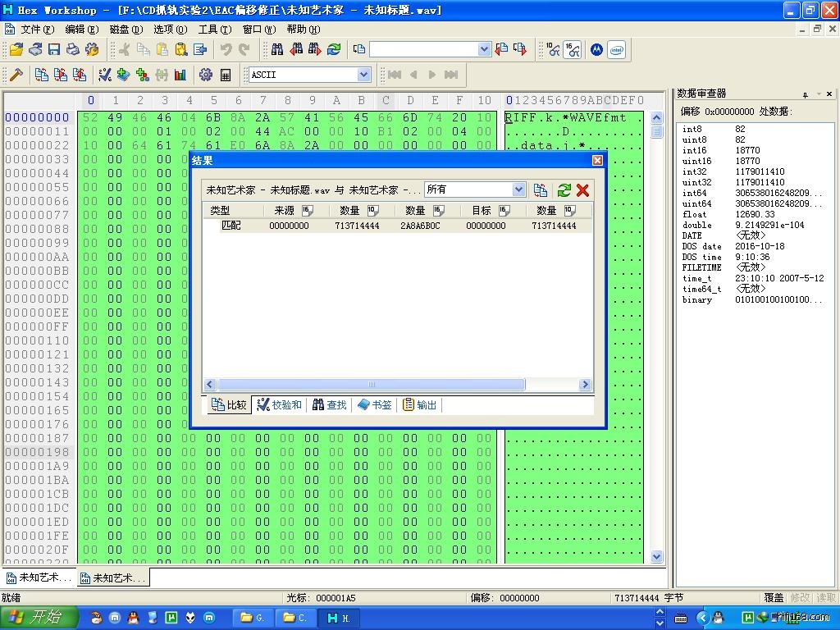Click the binoculars Find icon

tap(277, 50)
